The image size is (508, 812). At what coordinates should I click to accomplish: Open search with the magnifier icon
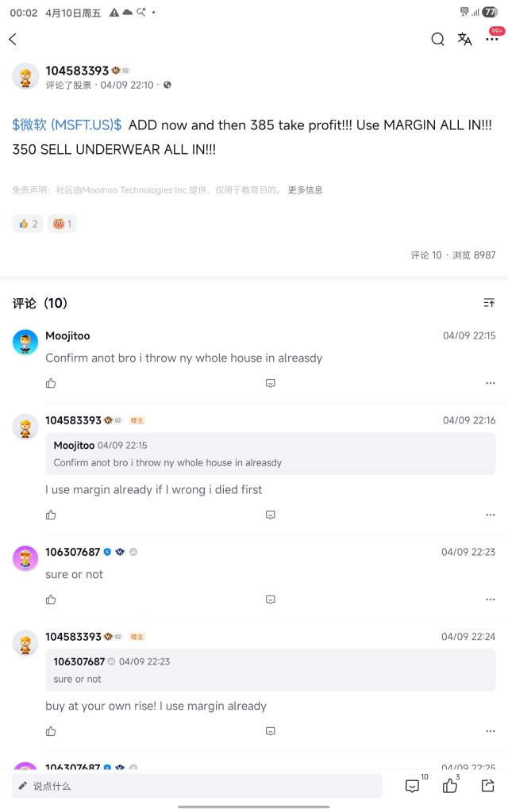coord(437,40)
